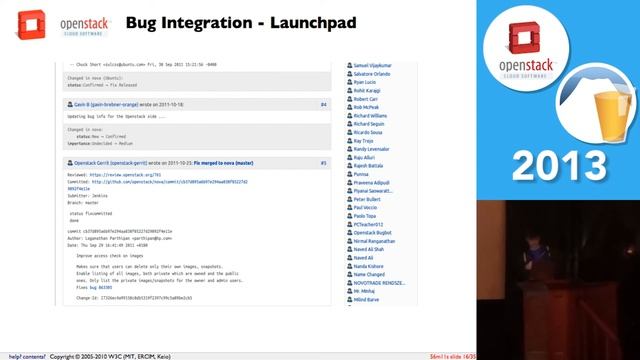This screenshot has width=640, height=360.
Task: Click person icon in Openstack Gerrit comment header
Action: click(x=70, y=163)
